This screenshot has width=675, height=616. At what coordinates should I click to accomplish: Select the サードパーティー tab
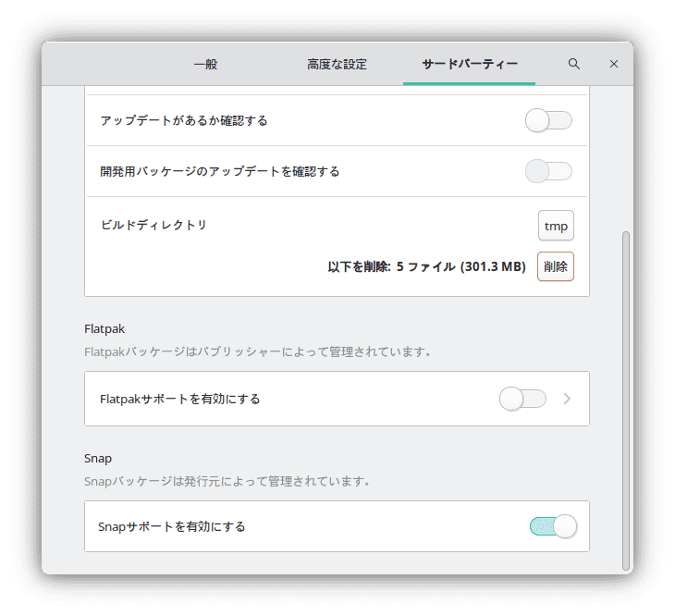(469, 64)
